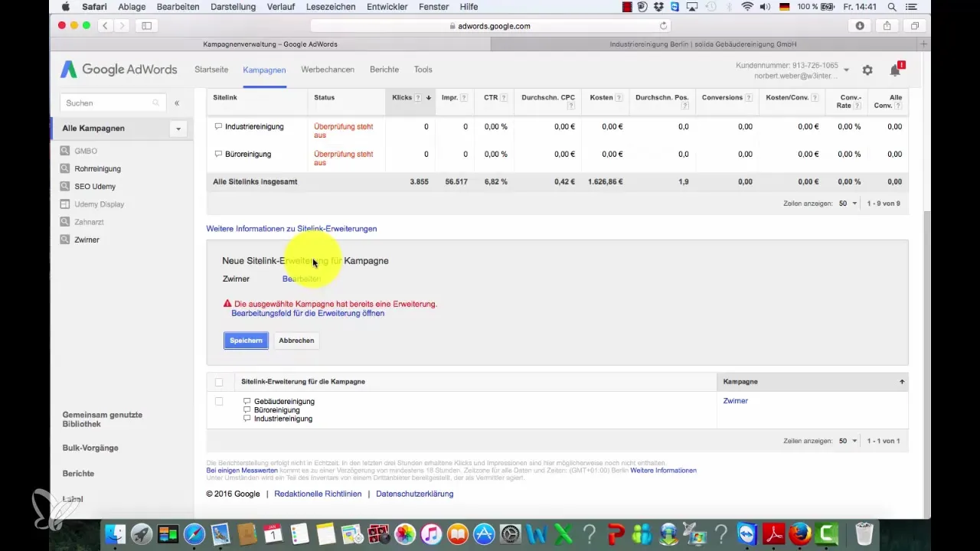The height and width of the screenshot is (551, 980).
Task: Tick the Sitelink-Erweiterung table header checkbox
Action: 219,382
